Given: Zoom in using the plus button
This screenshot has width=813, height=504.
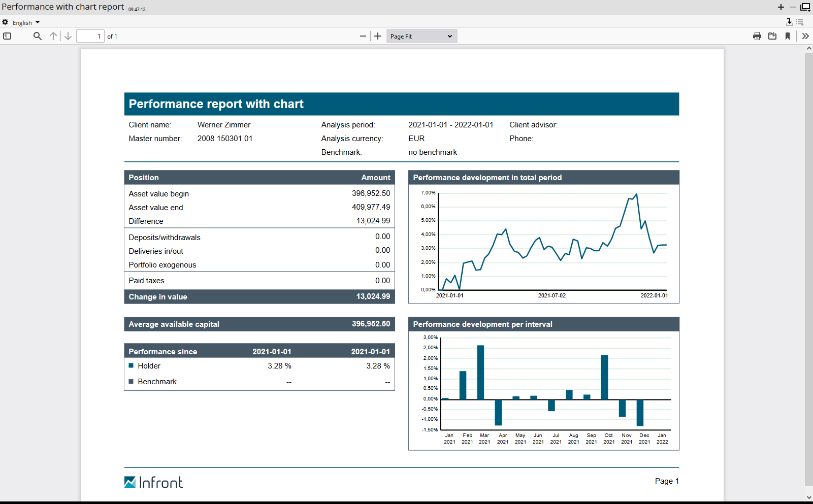Looking at the screenshot, I should tap(378, 36).
